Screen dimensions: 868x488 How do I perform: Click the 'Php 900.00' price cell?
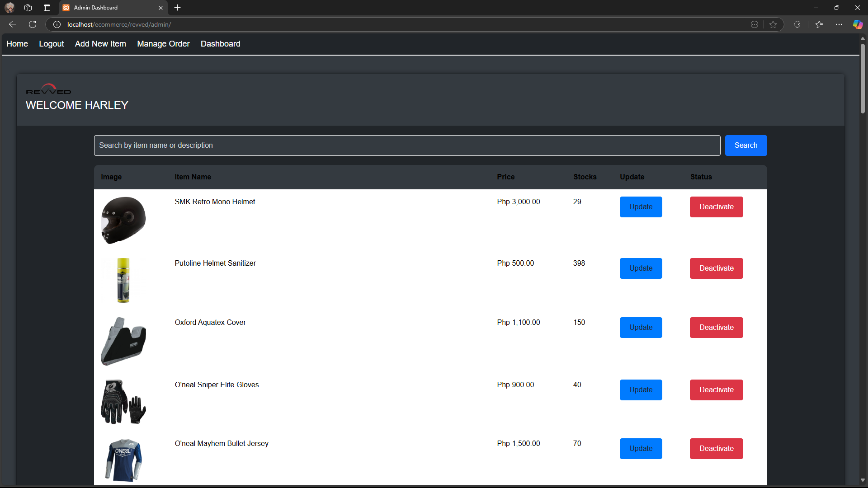[515, 385]
